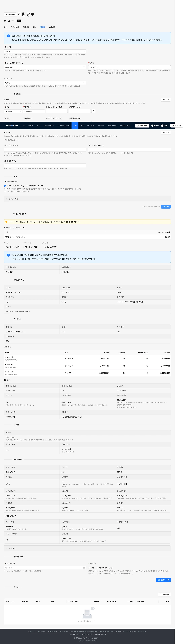Toggle the Light theme switch
183x644 pixels.
point(164,125)
